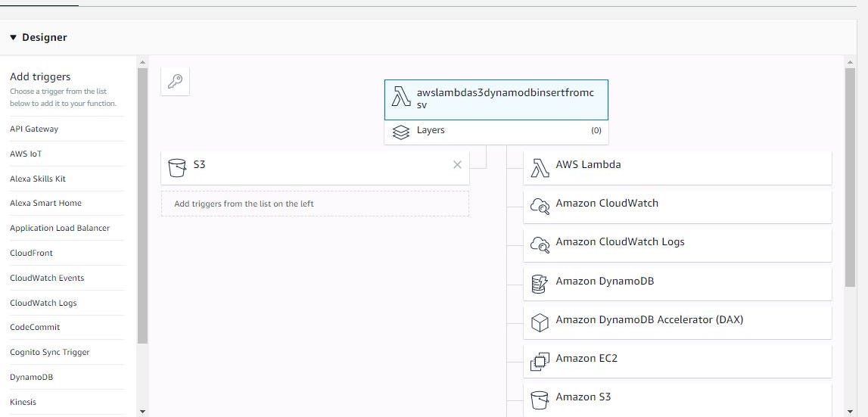Viewport: 868px width, 417px height.
Task: Select the awslambdas3dynamodbinsertfromcsv function box
Action: tap(496, 100)
